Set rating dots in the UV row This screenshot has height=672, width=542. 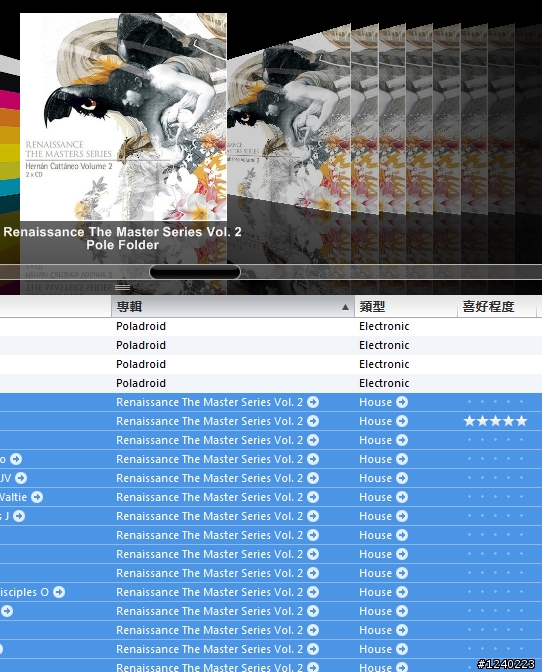pyautogui.click(x=495, y=478)
